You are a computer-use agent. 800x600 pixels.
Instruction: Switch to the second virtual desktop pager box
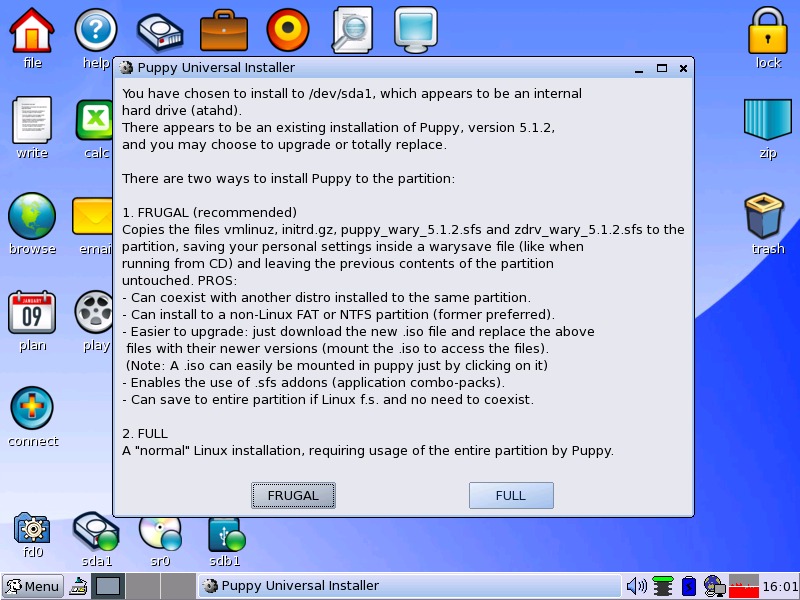click(143, 586)
